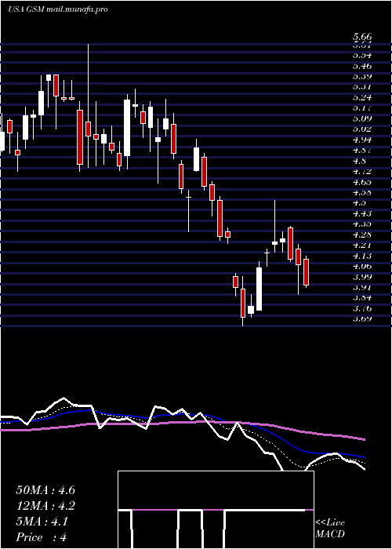The width and height of the screenshot is (392, 549).
Task: Click the 3.69 lowest price label
Action: pyautogui.click(x=362, y=319)
